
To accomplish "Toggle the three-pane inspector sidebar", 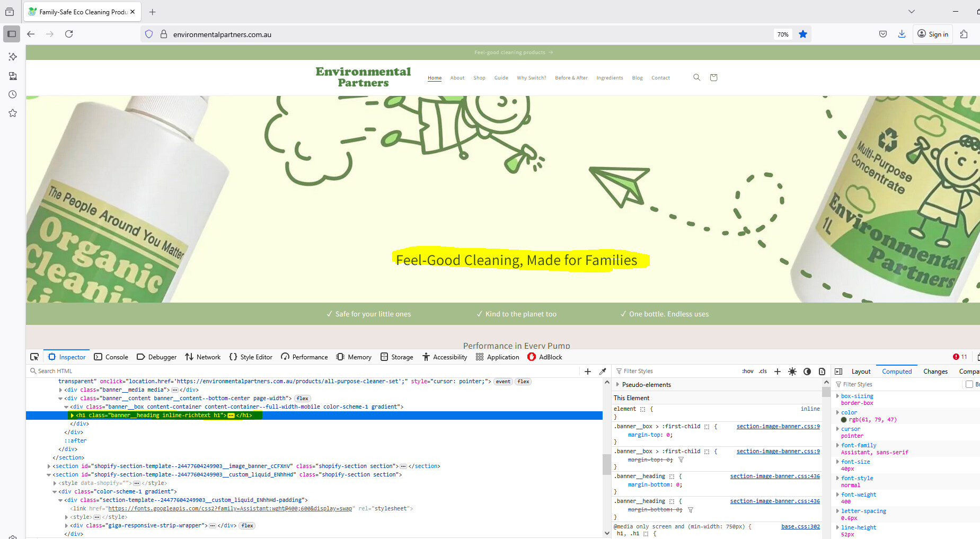I will coord(838,372).
